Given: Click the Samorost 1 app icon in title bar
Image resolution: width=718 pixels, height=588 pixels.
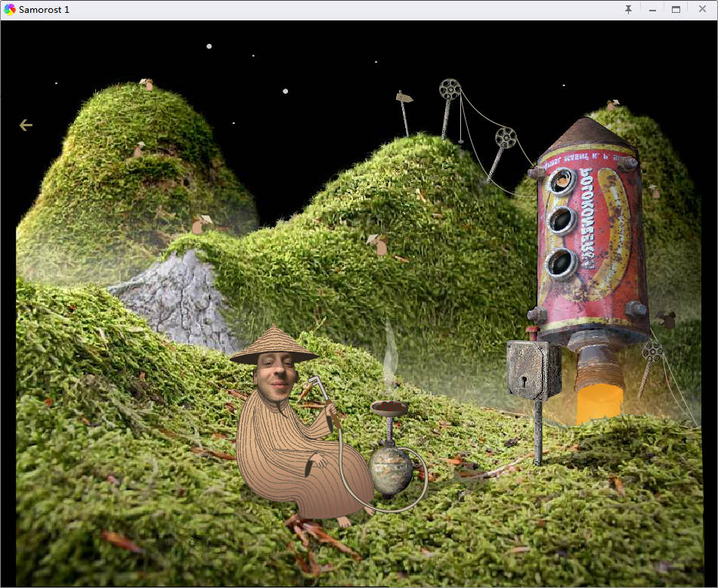Looking at the screenshot, I should pos(9,9).
